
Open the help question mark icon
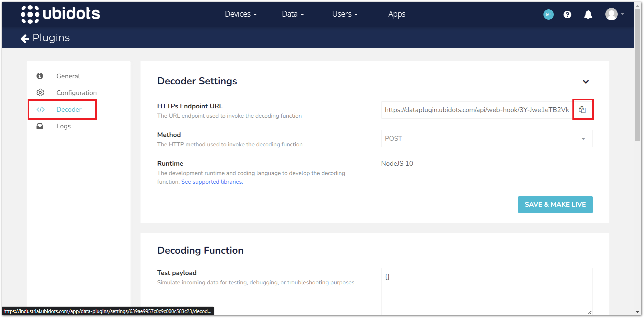567,15
